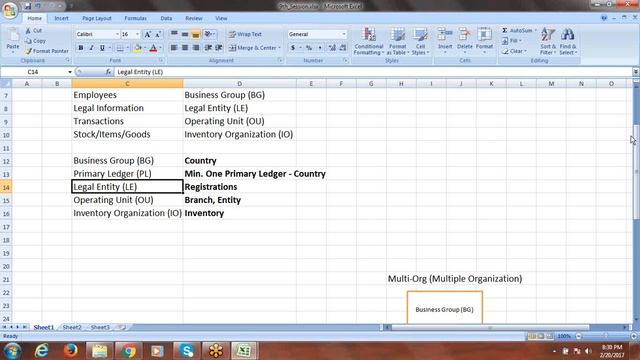Toggle Bold formatting

[81, 48]
